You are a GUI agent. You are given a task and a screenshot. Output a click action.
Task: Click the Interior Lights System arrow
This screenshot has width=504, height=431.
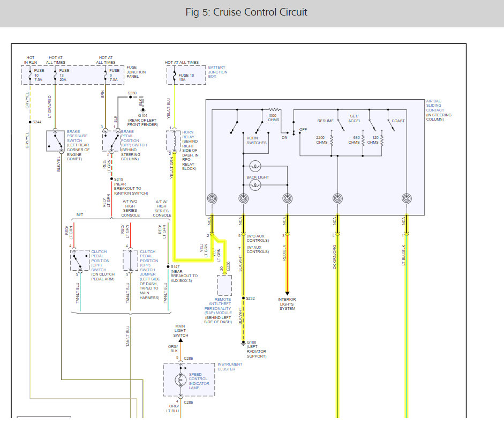coord(288,293)
